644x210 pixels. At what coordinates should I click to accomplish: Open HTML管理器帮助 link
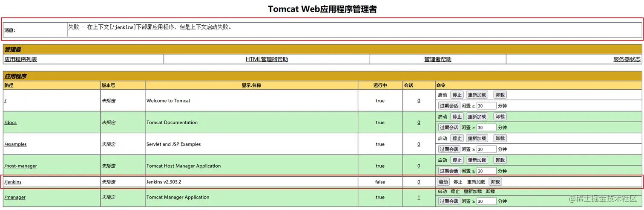pos(267,59)
